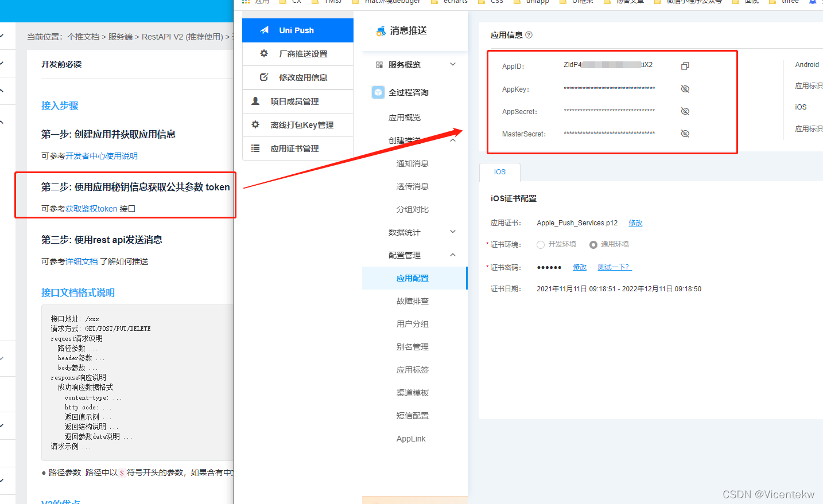The height and width of the screenshot is (504, 823).
Task: Open the Uni Push menu item
Action: click(x=298, y=30)
